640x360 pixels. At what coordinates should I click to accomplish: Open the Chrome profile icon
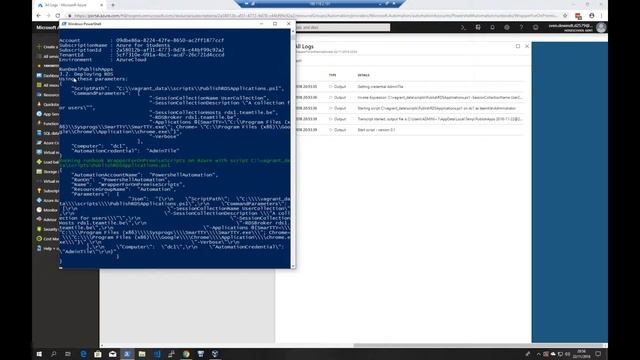tap(591, 16)
